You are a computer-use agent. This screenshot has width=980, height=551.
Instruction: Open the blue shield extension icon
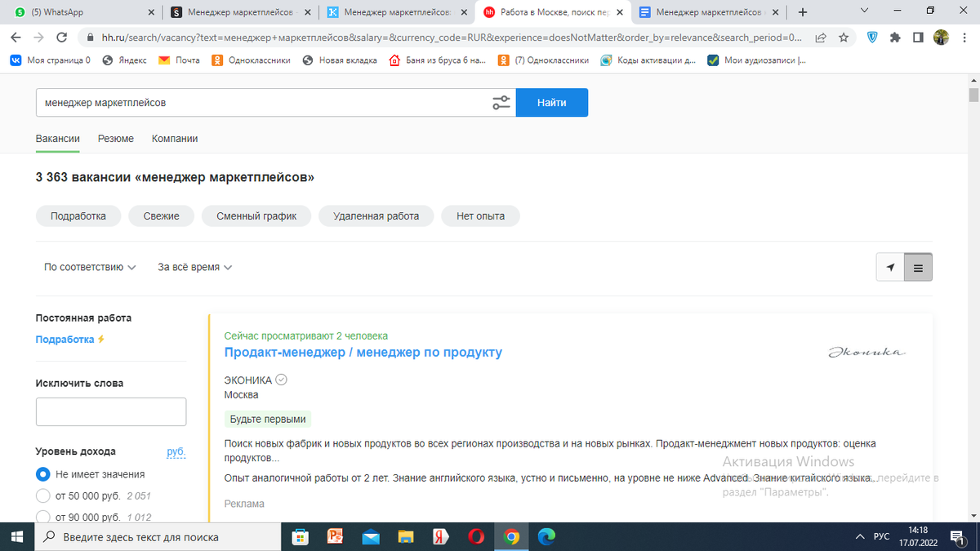pyautogui.click(x=872, y=38)
